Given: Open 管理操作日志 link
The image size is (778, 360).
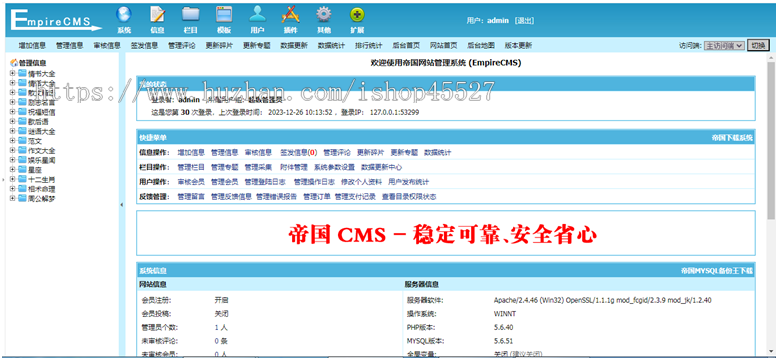Looking at the screenshot, I should (x=314, y=182).
